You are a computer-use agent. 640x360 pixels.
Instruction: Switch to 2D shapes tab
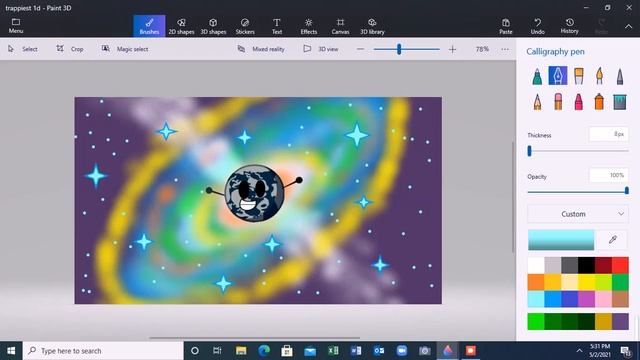(x=181, y=26)
